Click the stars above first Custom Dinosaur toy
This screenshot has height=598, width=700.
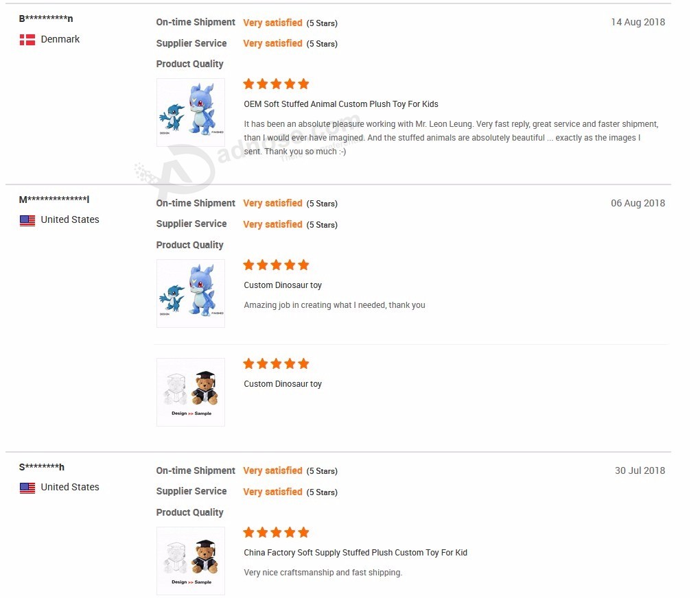pos(276,265)
